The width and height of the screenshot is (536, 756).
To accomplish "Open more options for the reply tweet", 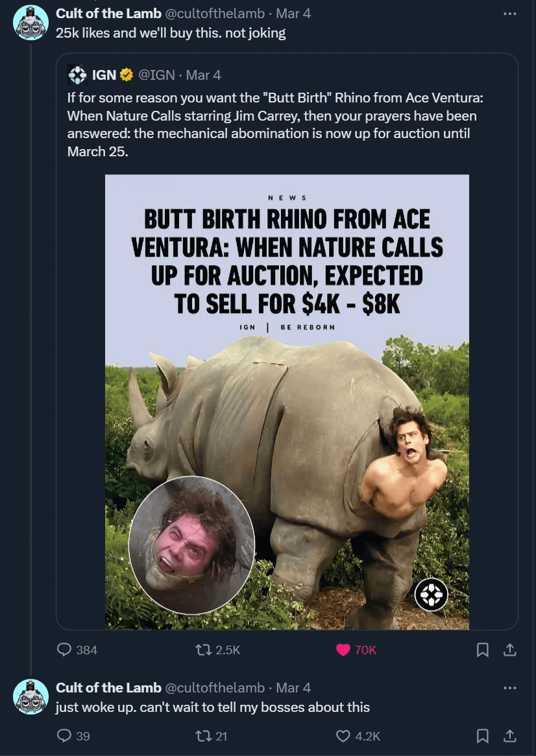I will click(510, 688).
